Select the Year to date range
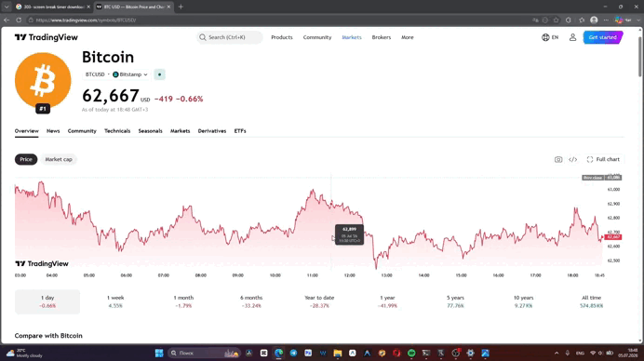The image size is (644, 361). click(319, 301)
